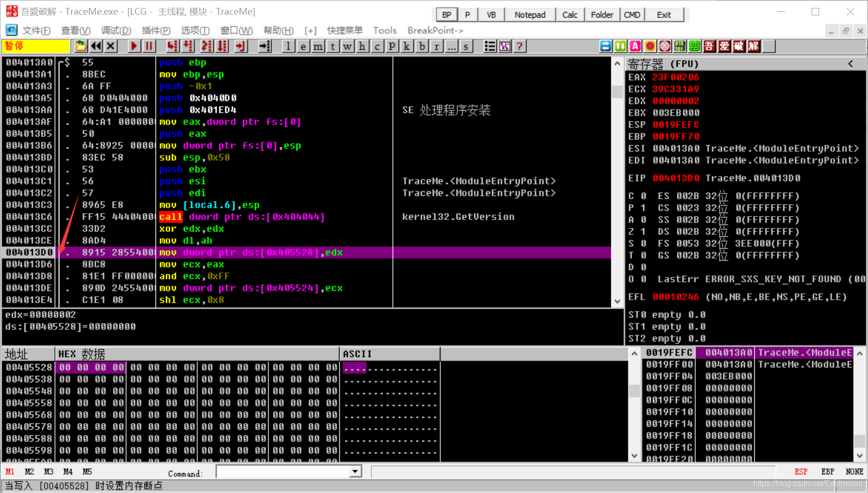
Task: Open the 查看(V) menu
Action: click(x=76, y=31)
